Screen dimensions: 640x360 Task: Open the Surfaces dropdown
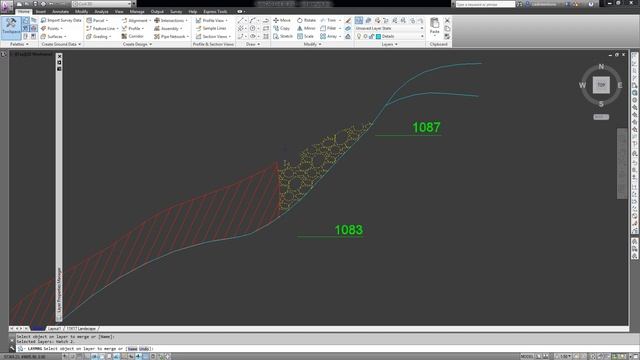tap(53, 36)
